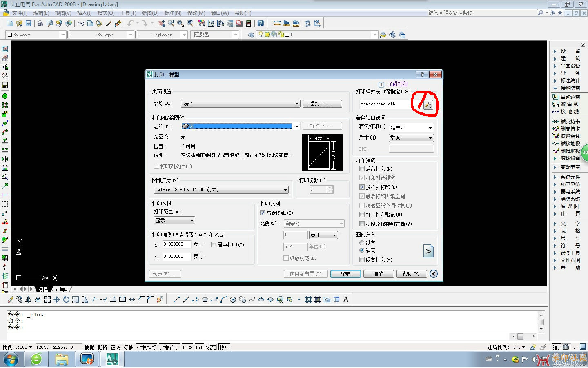Click the Move tool icon
Image resolution: width=588 pixels, height=368 pixels.
57,299
